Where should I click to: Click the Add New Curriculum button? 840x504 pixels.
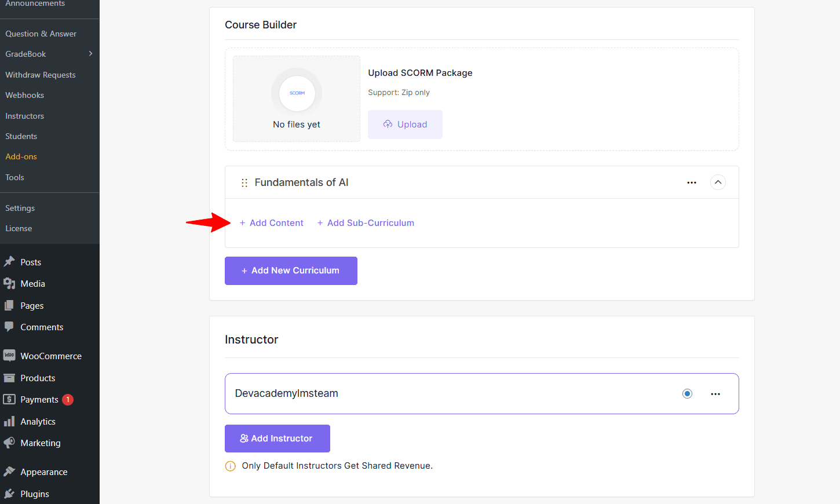[x=291, y=271]
